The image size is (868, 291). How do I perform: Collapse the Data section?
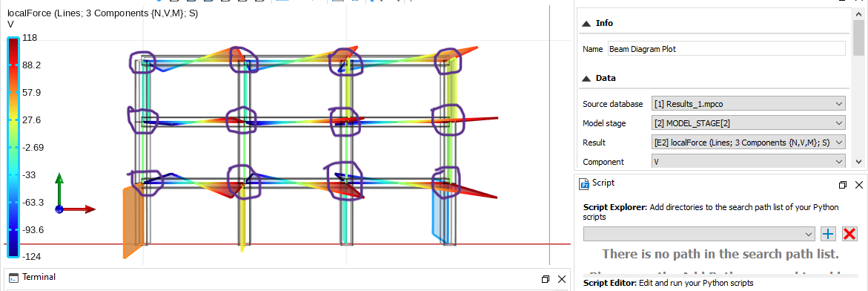click(586, 78)
